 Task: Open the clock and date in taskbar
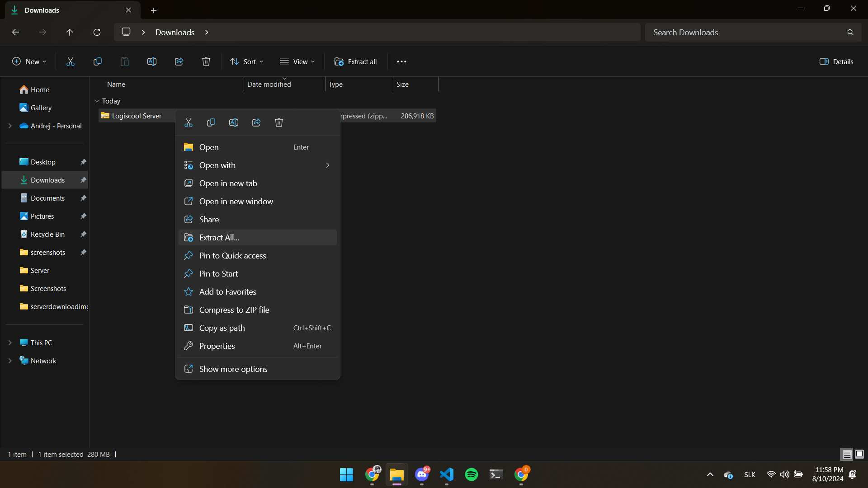(827, 474)
